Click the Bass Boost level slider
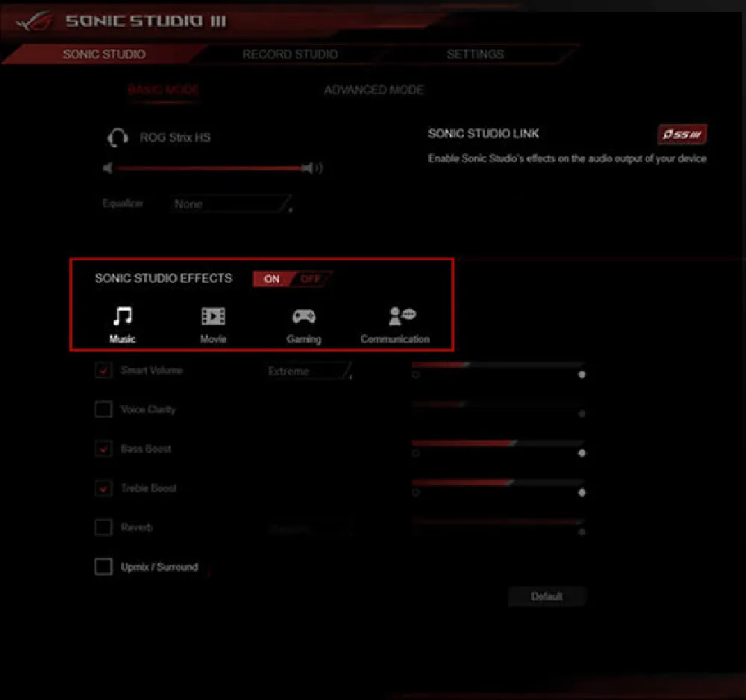This screenshot has height=700, width=746. [x=498, y=443]
